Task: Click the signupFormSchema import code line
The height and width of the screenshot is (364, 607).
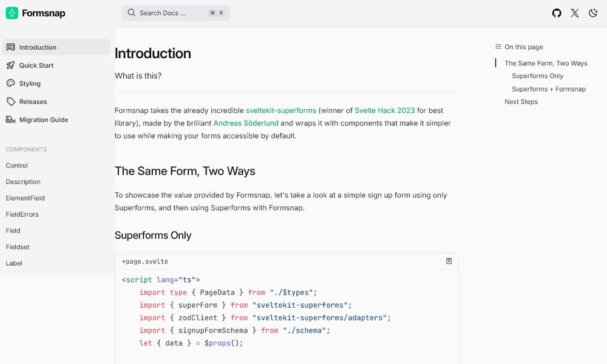Action: (x=234, y=331)
